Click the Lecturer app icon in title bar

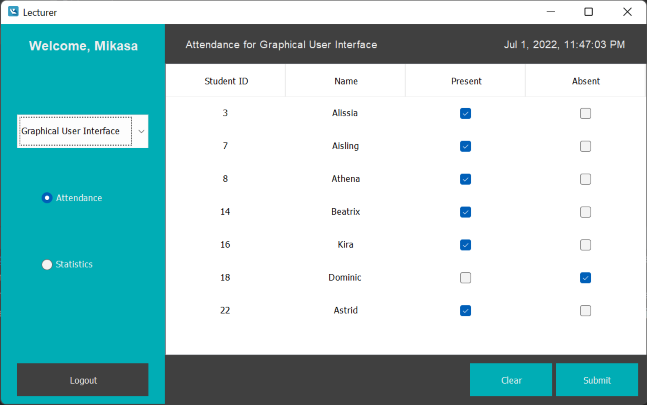[x=13, y=12]
